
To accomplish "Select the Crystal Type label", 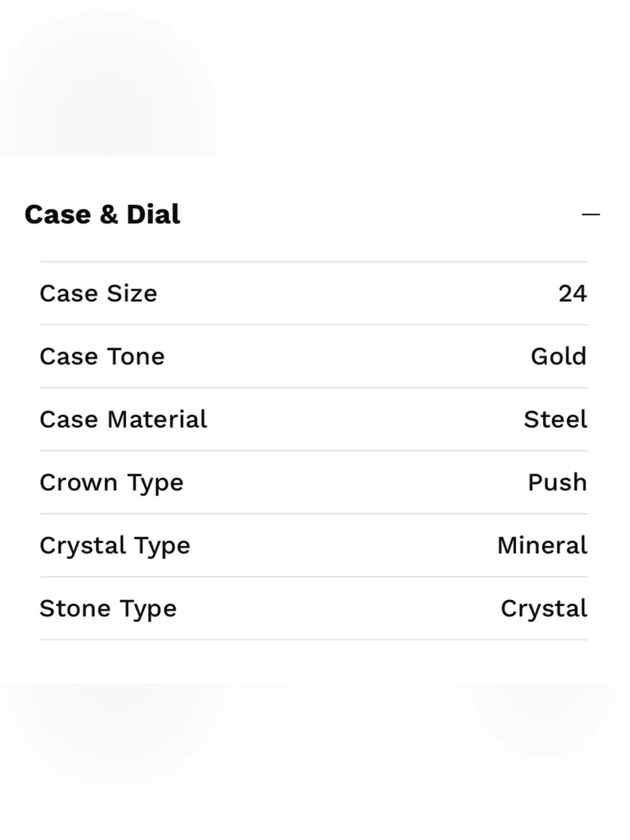I will pyautogui.click(x=115, y=546).
